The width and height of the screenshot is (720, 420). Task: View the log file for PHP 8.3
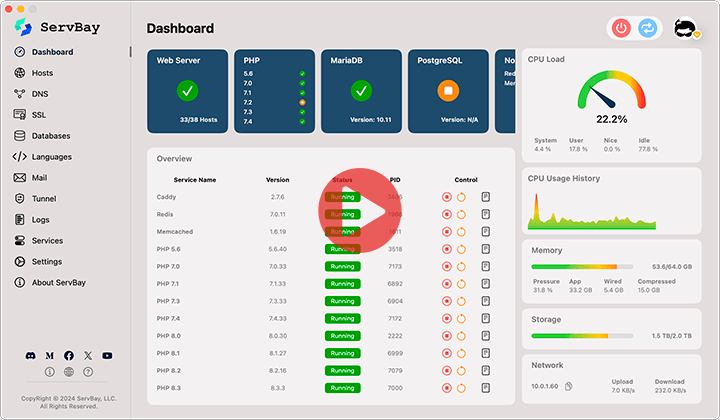pos(486,388)
